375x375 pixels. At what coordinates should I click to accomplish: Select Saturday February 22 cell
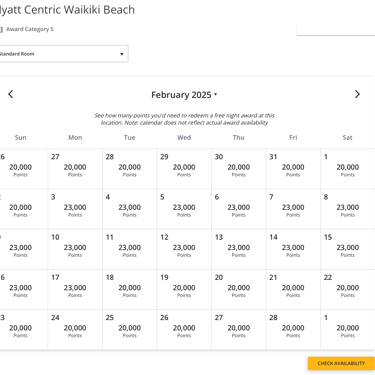(348, 289)
